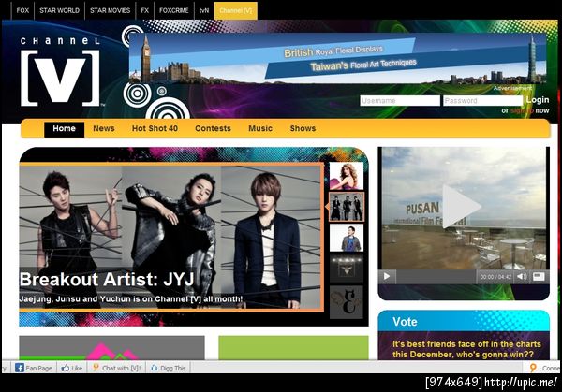The height and width of the screenshot is (392, 562).
Task: Open the STAR MOVIES tab
Action: point(110,10)
